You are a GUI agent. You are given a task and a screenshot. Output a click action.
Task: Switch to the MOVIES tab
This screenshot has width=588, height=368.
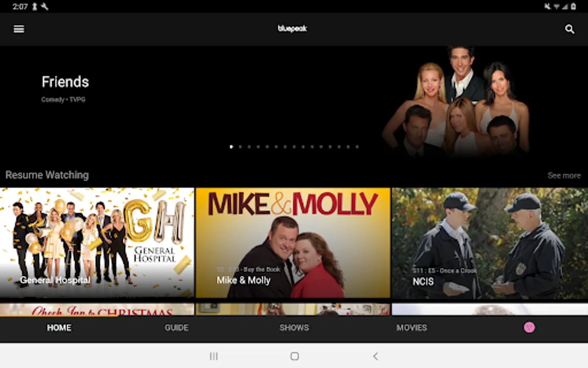[412, 328]
